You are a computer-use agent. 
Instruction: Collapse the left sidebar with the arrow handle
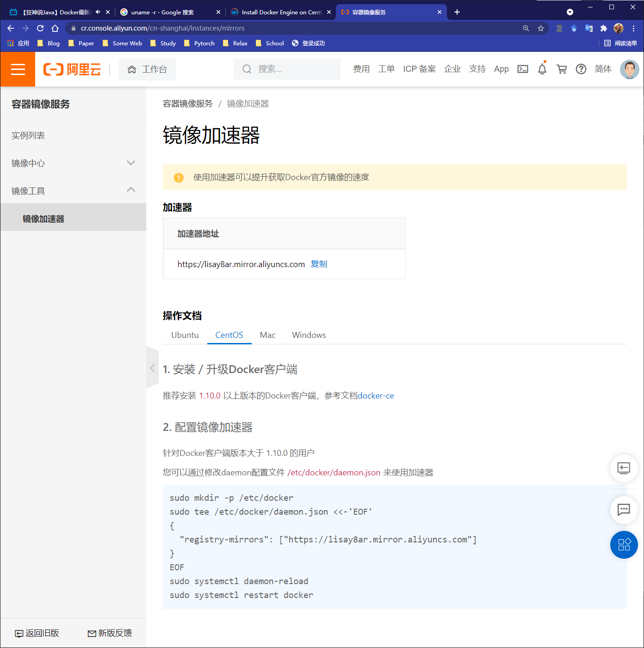[152, 368]
